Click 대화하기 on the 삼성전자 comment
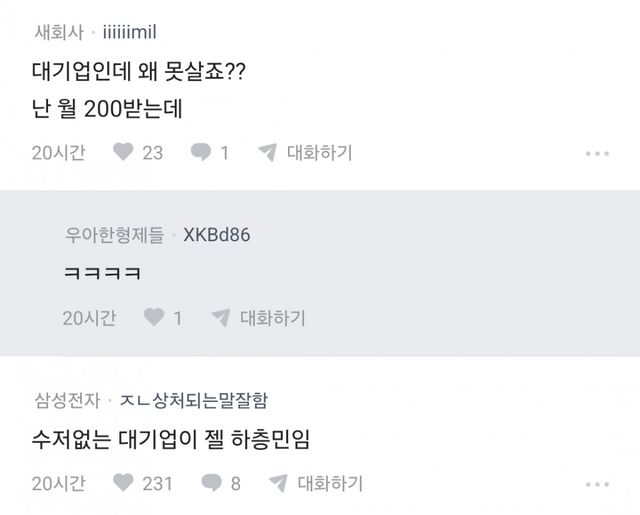This screenshot has width=640, height=515. pyautogui.click(x=330, y=483)
